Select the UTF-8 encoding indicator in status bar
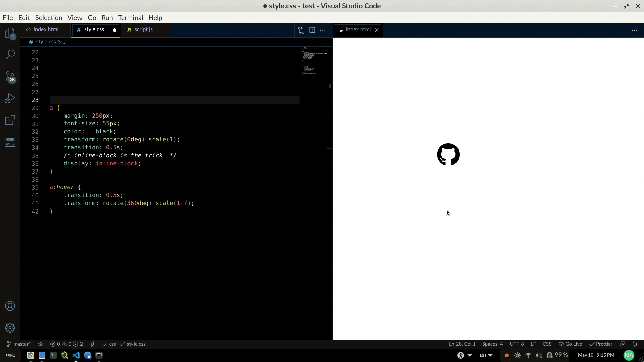 point(517,344)
